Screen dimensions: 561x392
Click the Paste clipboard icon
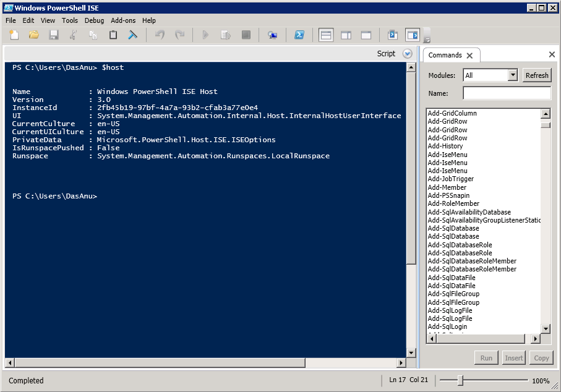(x=113, y=35)
